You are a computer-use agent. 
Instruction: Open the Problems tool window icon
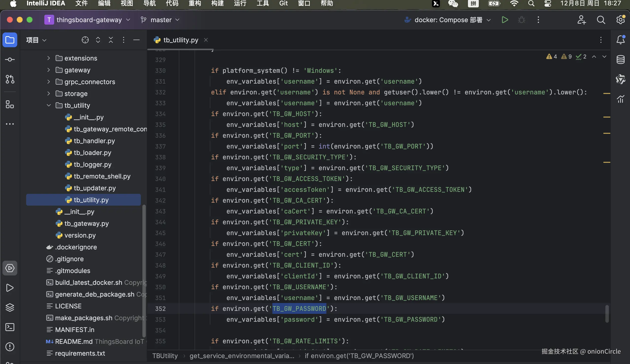click(x=10, y=347)
